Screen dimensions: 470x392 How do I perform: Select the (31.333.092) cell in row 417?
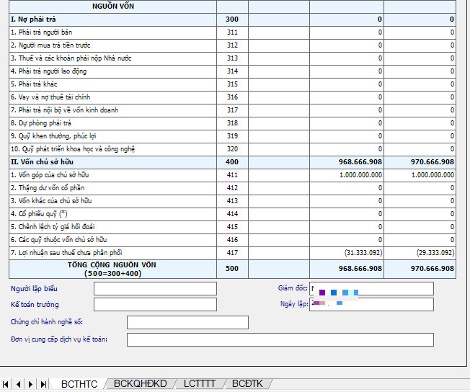(346, 253)
